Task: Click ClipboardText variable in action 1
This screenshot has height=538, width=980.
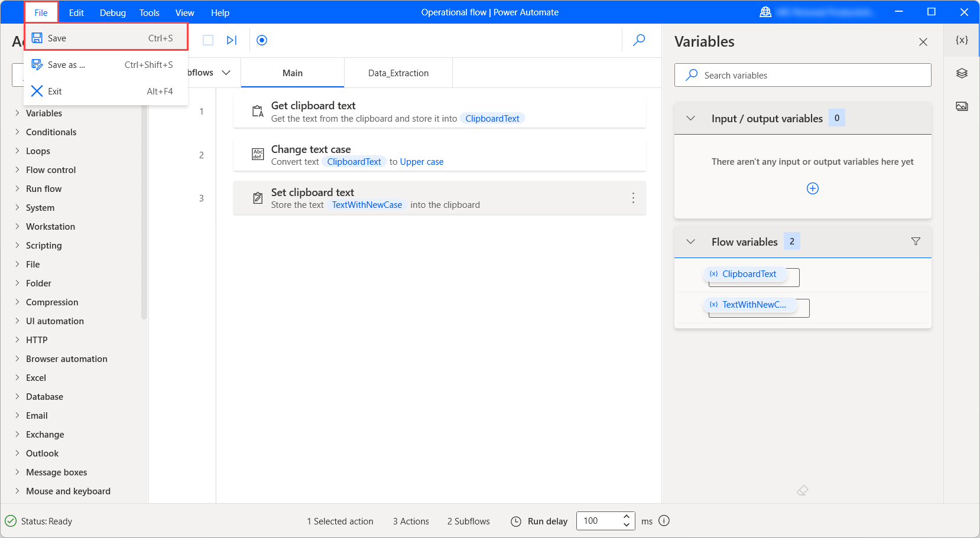Action: 492,119
